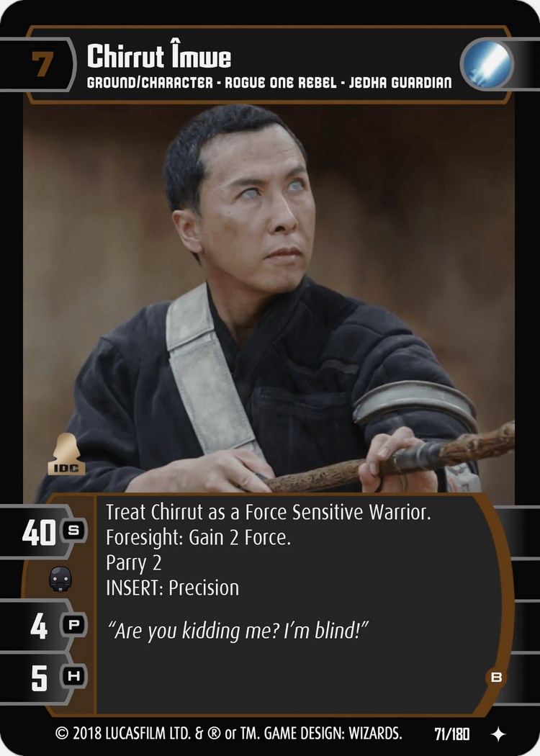Viewport: 540px width, 756px height.
Task: Click the card title Chirrut Îmwe
Action: coord(159,56)
